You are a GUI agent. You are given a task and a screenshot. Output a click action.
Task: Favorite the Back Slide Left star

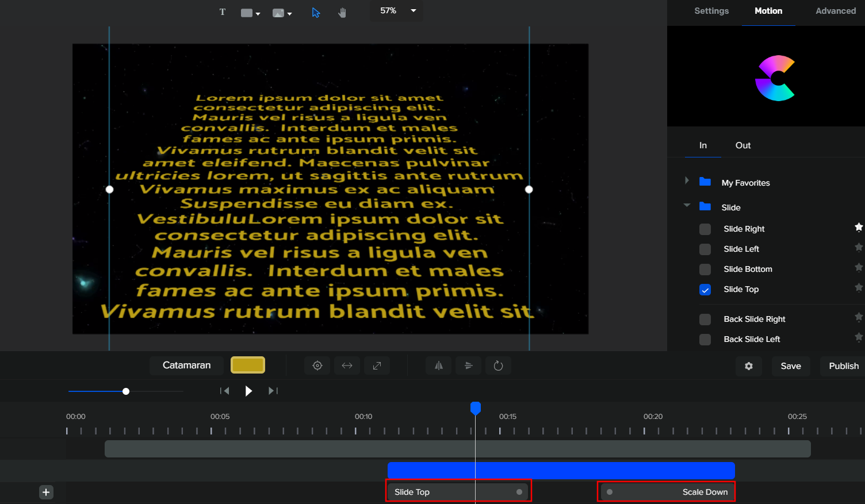(859, 337)
